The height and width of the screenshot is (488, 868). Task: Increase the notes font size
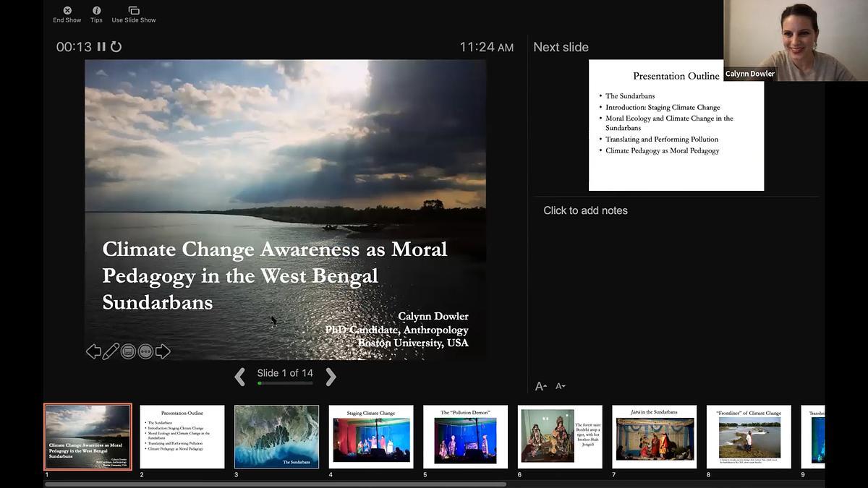540,387
